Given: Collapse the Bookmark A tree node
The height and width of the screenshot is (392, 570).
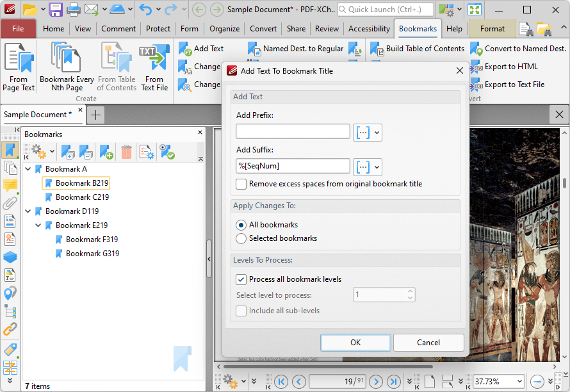Looking at the screenshot, I should click(28, 169).
